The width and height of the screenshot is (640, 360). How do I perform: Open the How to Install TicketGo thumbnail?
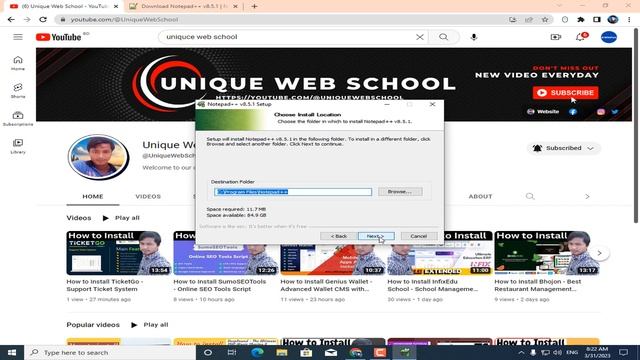(118, 253)
